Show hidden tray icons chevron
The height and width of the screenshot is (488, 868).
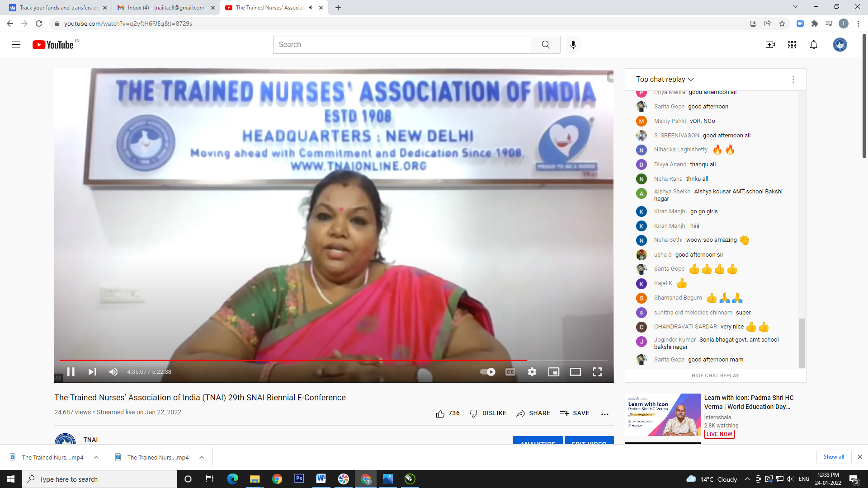(x=747, y=479)
